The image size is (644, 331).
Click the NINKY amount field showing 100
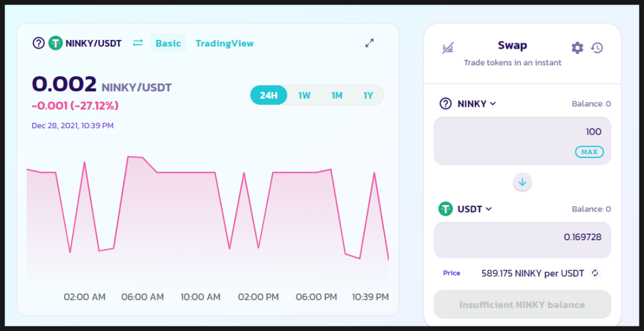point(522,141)
